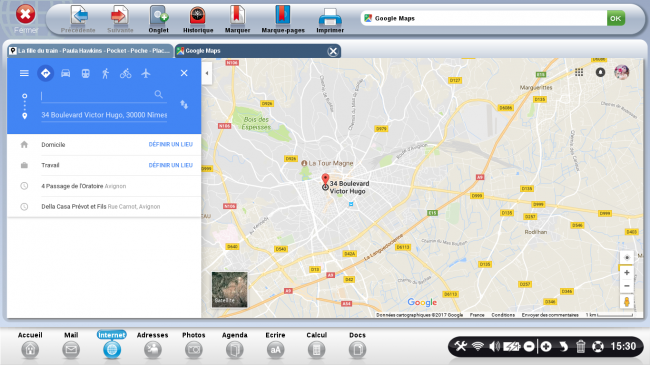Click Envoyer des commentaires link

550,315
